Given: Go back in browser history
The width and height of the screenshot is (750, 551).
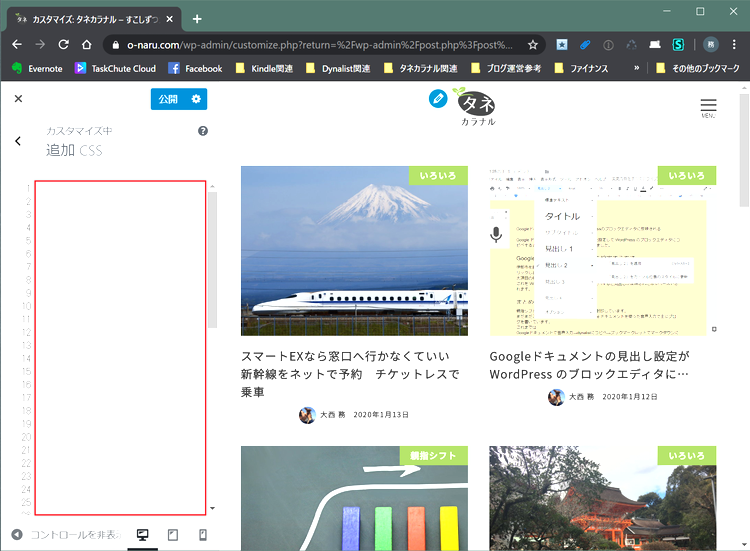Looking at the screenshot, I should [17, 45].
